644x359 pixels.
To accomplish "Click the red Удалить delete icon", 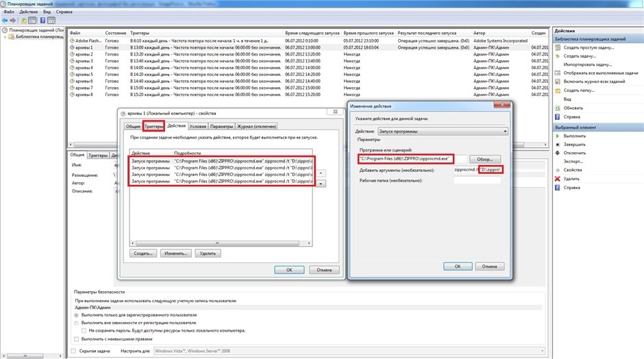I will [557, 179].
